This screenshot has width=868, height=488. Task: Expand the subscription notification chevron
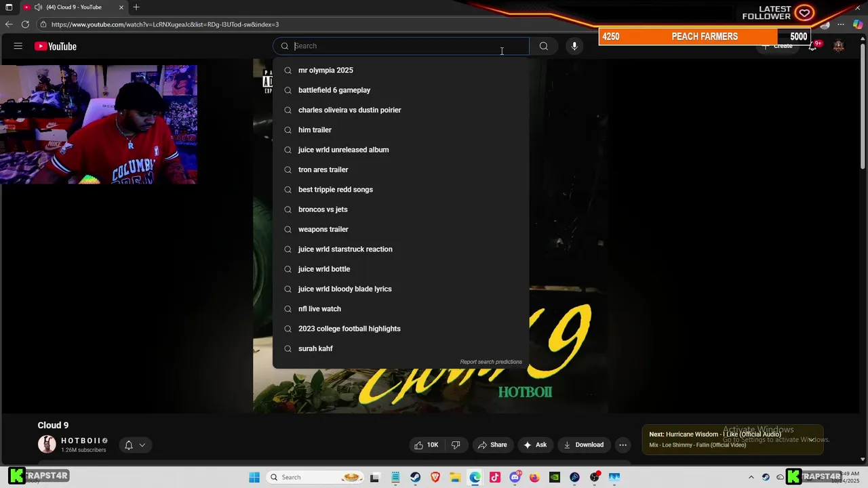(142, 445)
